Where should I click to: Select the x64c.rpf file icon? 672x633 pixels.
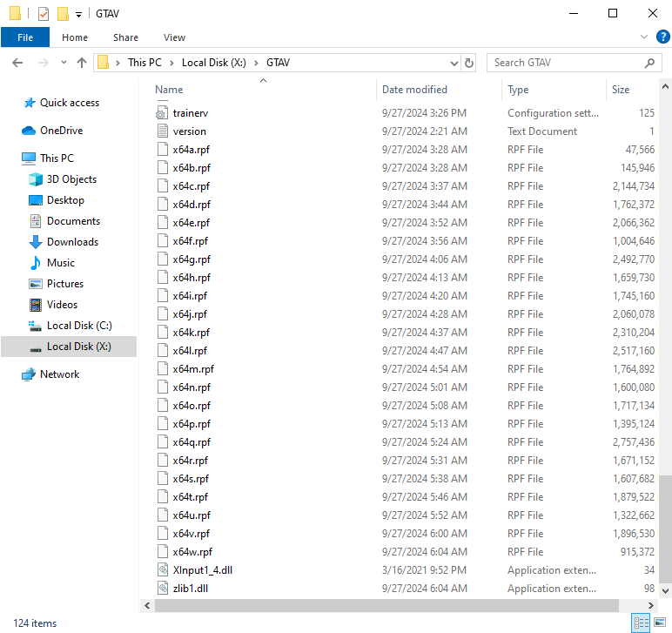[162, 186]
